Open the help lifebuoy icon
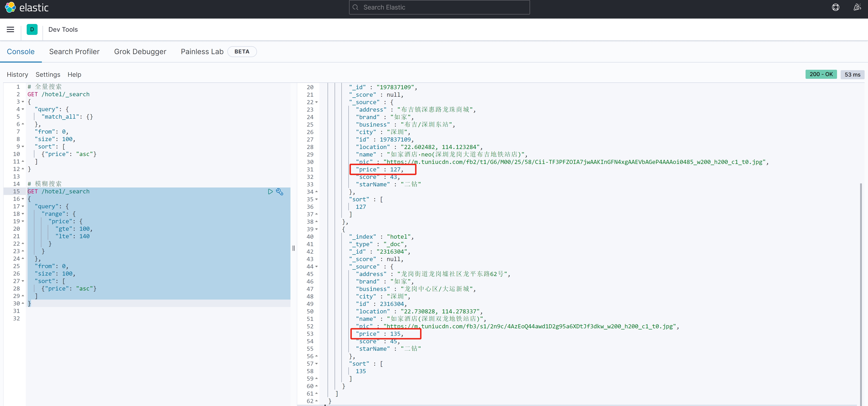 point(835,7)
